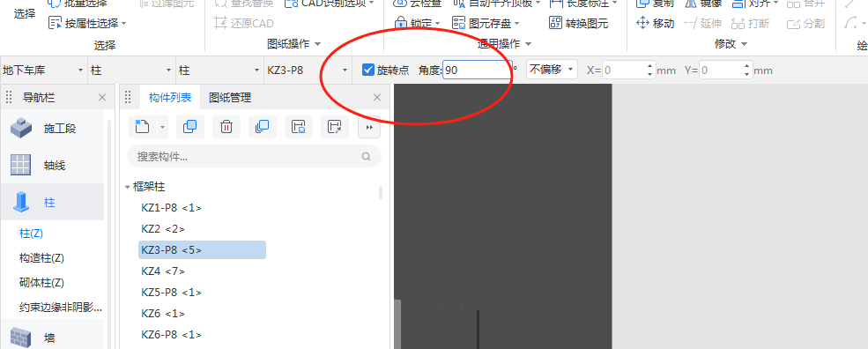Decrease the Y offset with down stepper
The height and width of the screenshot is (349, 868).
pos(747,74)
